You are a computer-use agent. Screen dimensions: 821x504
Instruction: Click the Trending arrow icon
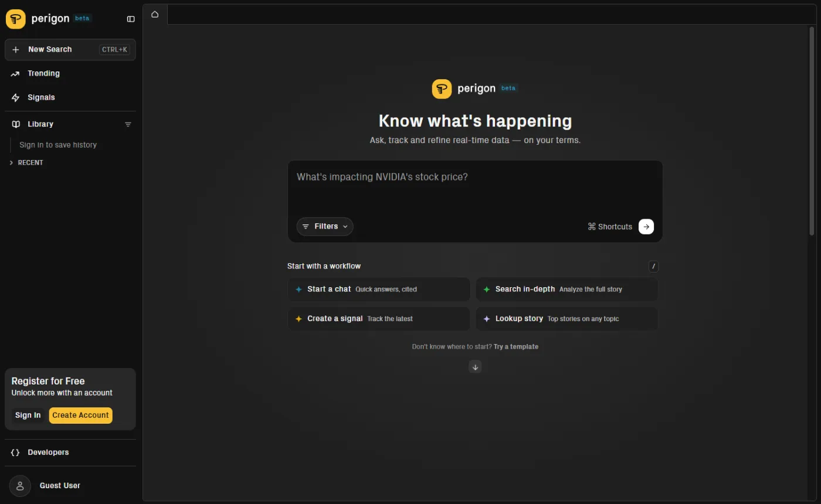[x=15, y=73]
